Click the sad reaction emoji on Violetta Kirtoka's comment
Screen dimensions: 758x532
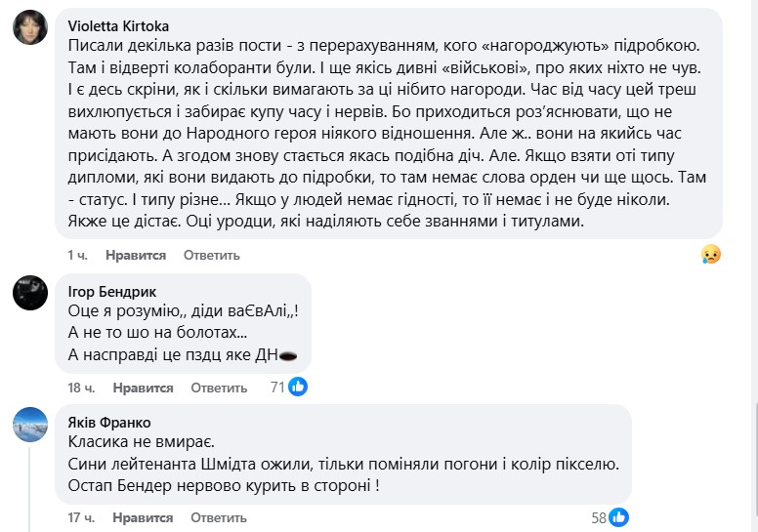click(x=710, y=254)
